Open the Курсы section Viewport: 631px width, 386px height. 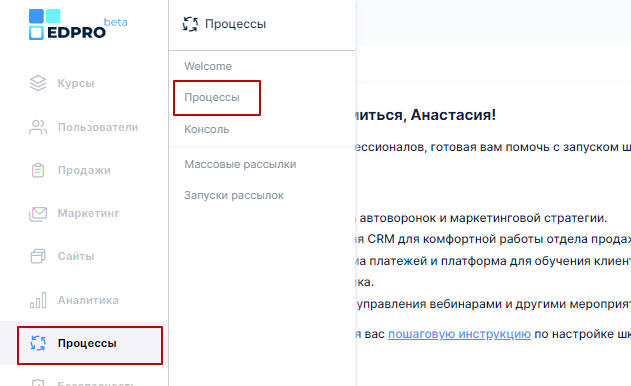[76, 83]
